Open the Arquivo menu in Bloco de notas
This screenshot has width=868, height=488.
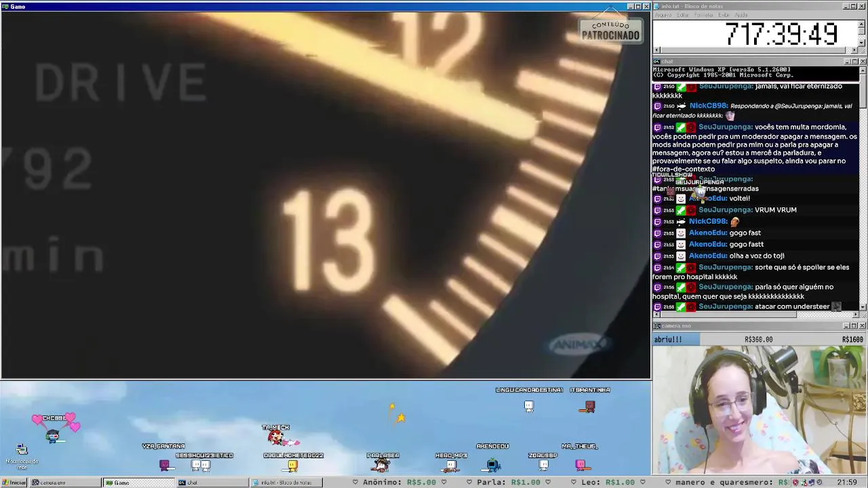pyautogui.click(x=663, y=15)
